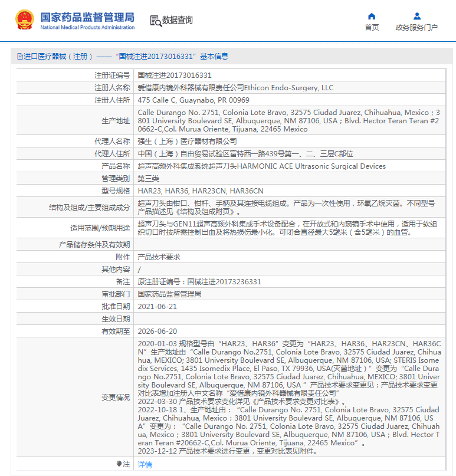Click the 产品储存条件及有效期 row label
The image size is (456, 476).
[x=94, y=245]
